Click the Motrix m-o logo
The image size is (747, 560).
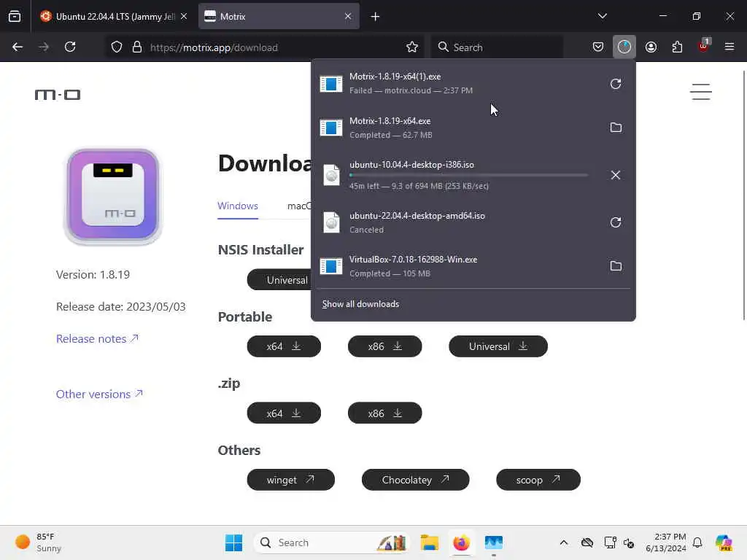(x=58, y=95)
